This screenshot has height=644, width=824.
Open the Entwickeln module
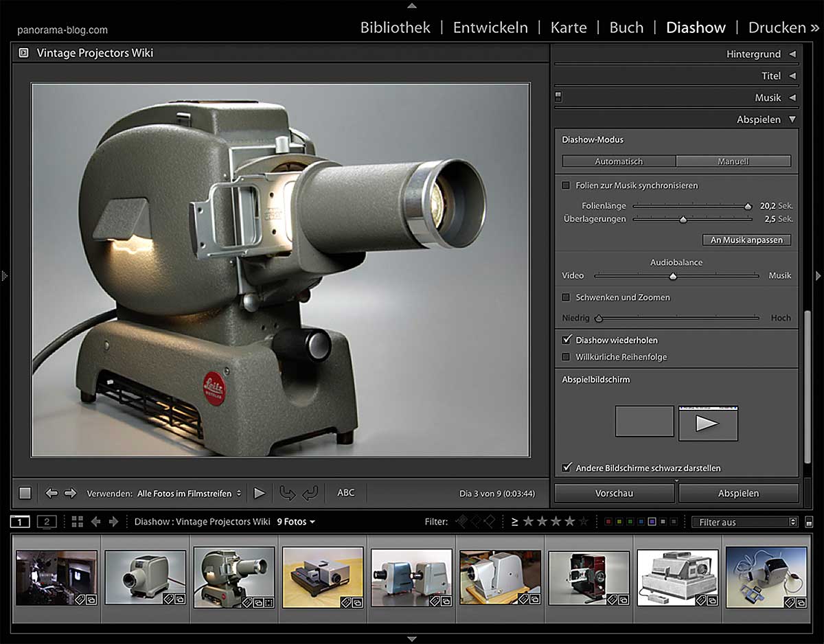pos(490,28)
